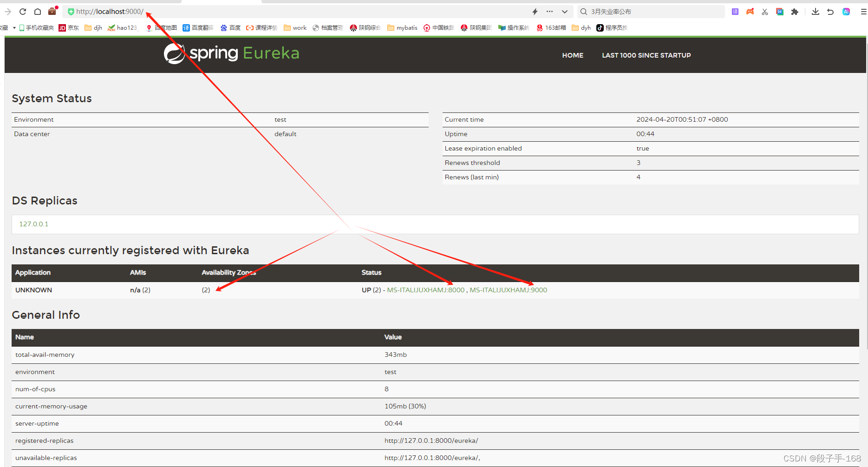Viewport: 868px width, 467px height.
Task: Click the Status column header
Action: point(372,273)
